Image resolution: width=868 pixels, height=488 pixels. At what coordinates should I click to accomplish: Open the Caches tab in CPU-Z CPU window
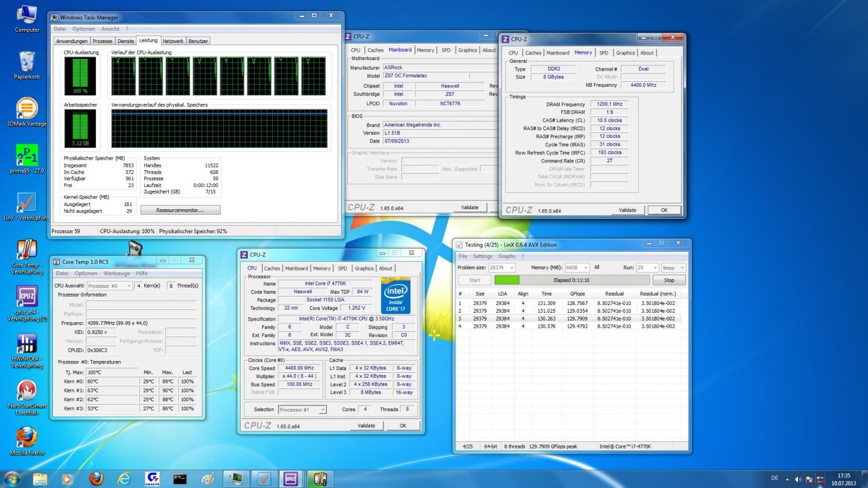tap(272, 268)
